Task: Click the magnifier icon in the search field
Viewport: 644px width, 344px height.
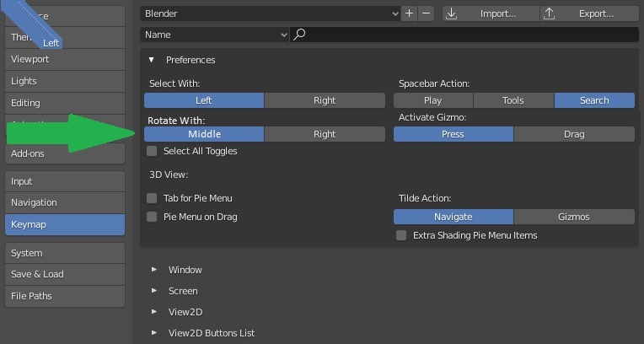Action: (x=299, y=35)
